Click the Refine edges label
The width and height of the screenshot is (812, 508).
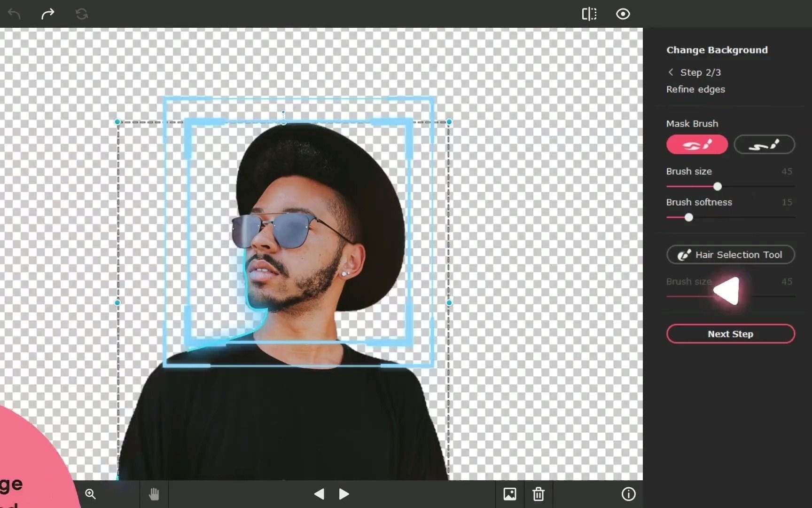point(695,89)
